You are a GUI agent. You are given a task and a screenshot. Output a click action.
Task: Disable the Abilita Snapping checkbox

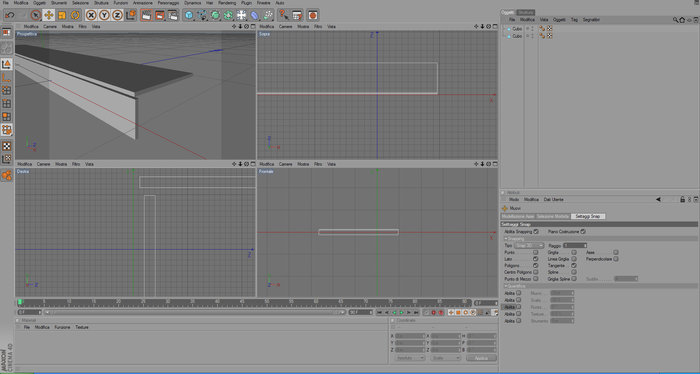(536, 232)
